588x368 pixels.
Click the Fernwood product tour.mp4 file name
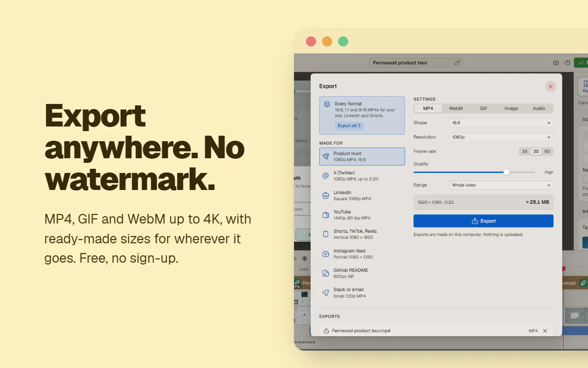coord(361,331)
